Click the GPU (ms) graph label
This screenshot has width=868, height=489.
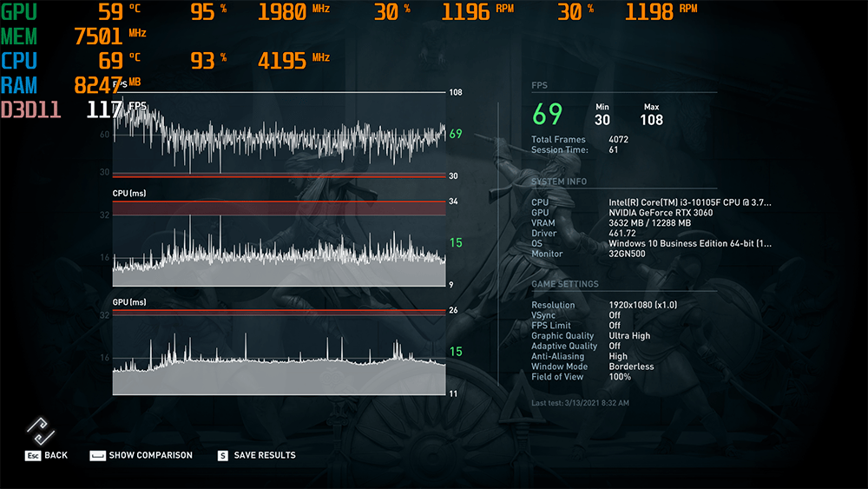129,302
